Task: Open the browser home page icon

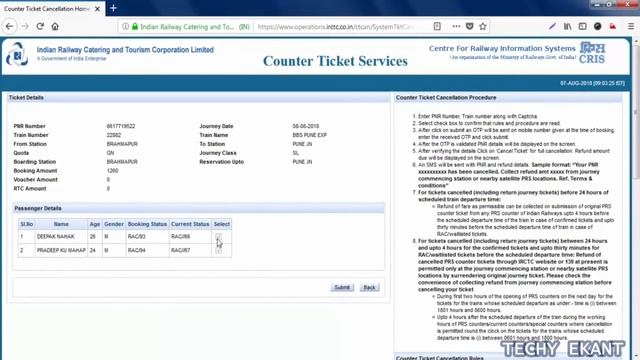Action: point(55,27)
